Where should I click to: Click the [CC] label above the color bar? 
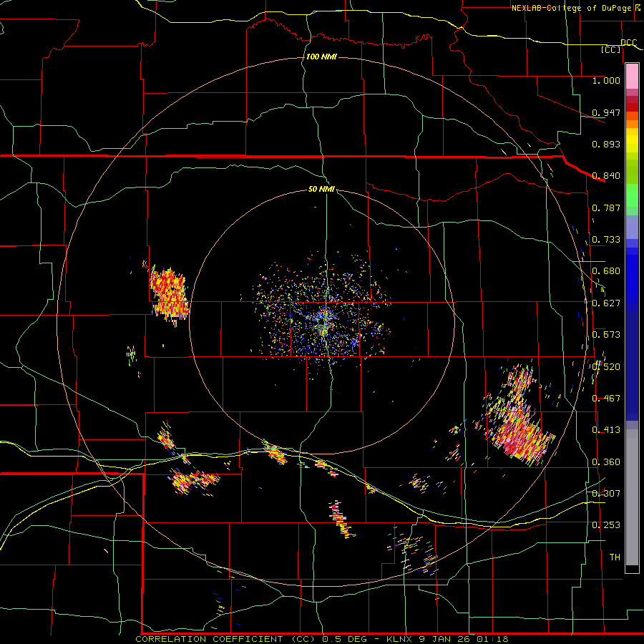click(x=611, y=49)
